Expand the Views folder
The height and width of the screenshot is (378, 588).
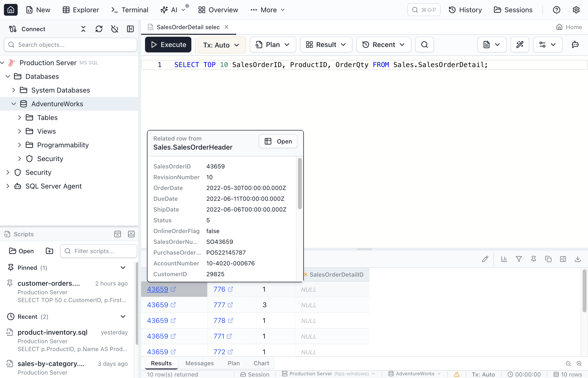coord(20,131)
